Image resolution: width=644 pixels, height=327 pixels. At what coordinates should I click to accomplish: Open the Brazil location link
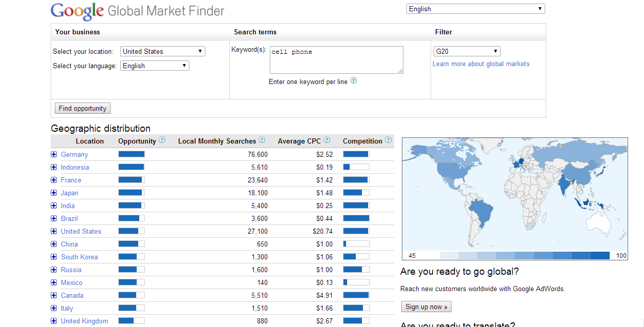(69, 218)
